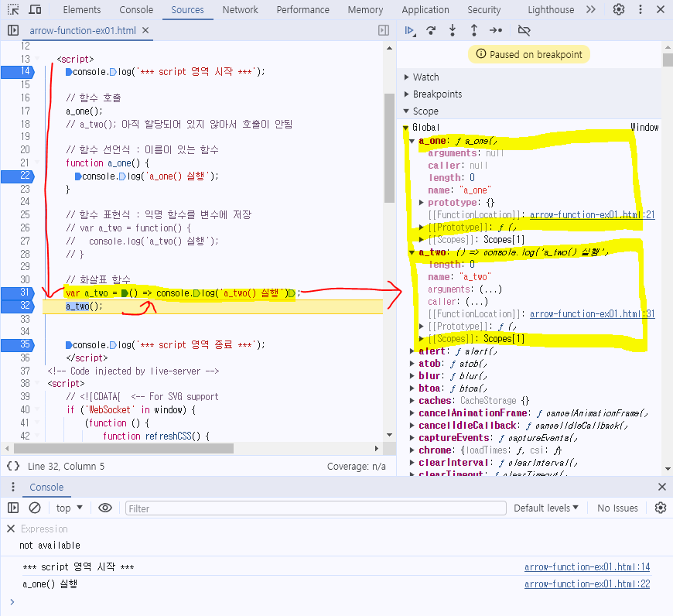Collapse the a_one function entry
The height and width of the screenshot is (616, 673).
tap(412, 141)
